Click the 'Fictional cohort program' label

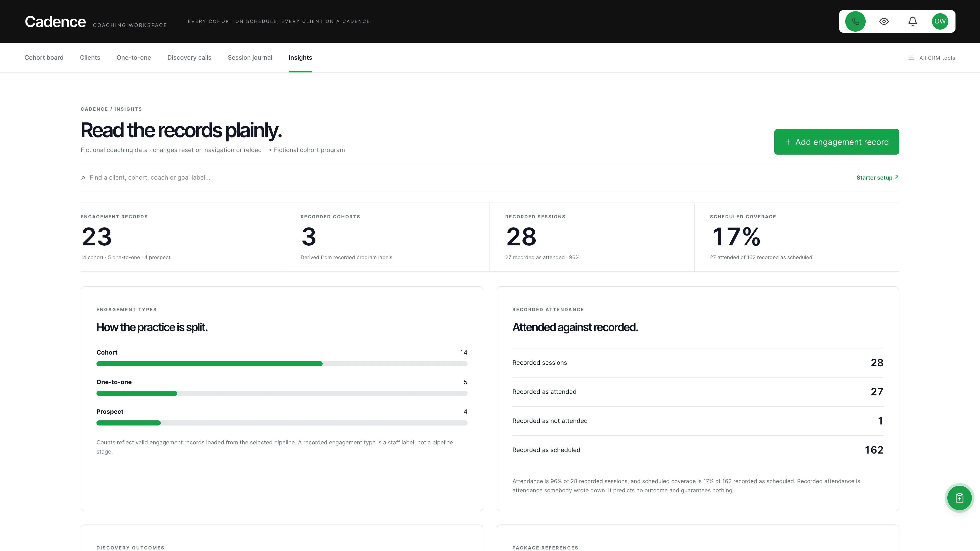tap(309, 150)
